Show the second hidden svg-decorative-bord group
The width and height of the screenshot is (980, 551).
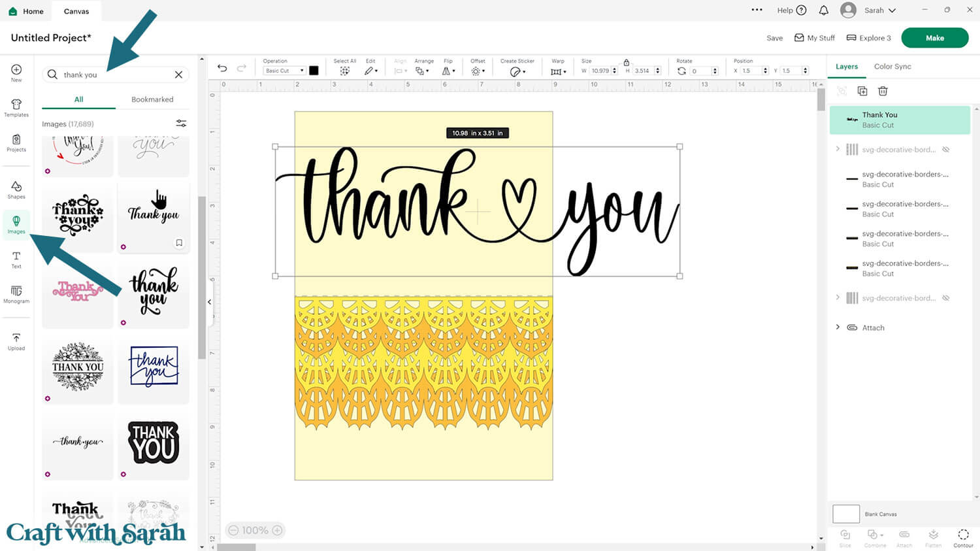click(945, 298)
